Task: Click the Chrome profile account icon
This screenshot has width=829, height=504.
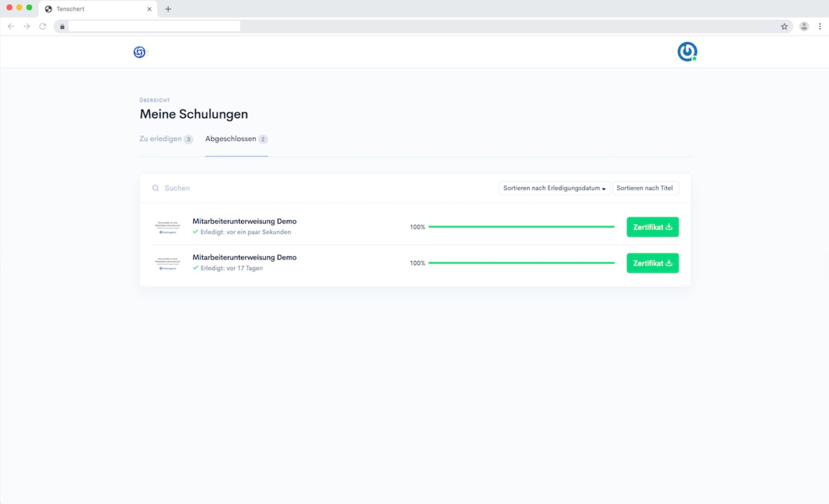Action: point(804,26)
